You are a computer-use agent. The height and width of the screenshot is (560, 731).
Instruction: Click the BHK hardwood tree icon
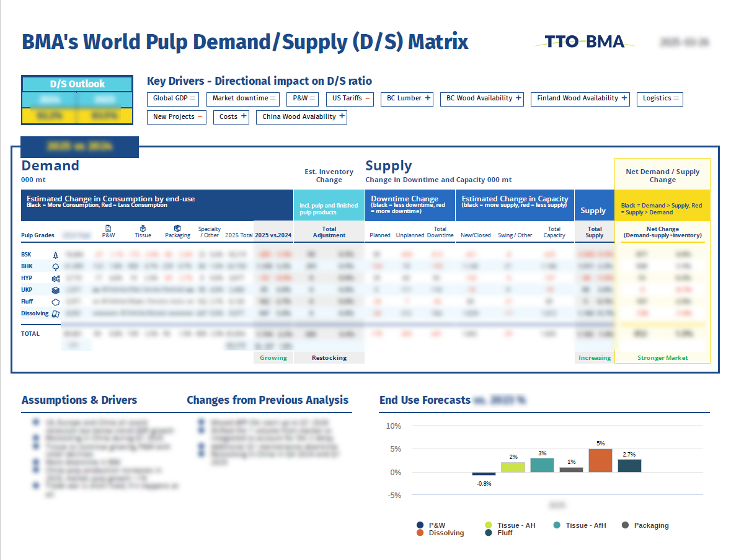click(x=56, y=266)
